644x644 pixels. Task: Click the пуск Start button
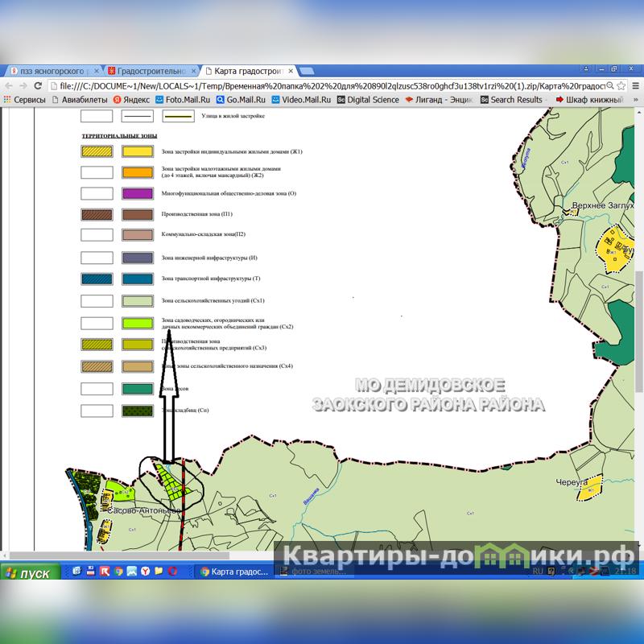pyautogui.click(x=29, y=572)
